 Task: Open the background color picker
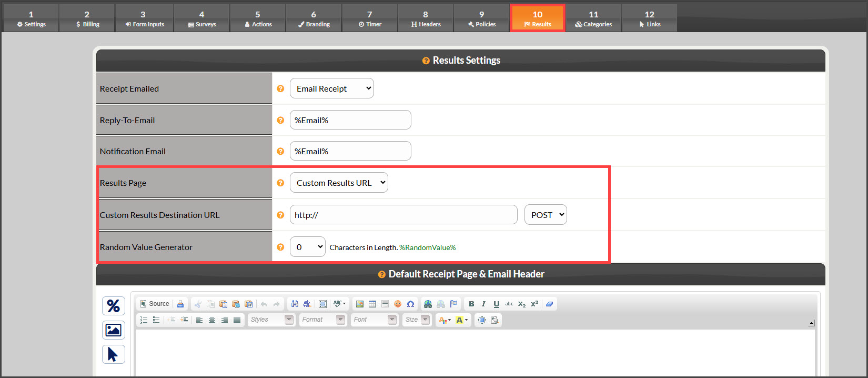pyautogui.click(x=462, y=320)
